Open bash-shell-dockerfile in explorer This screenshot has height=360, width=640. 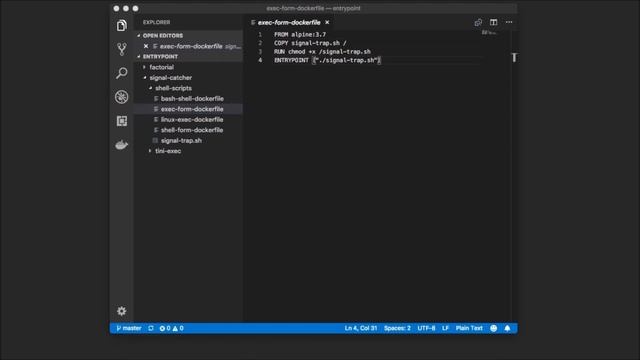pyautogui.click(x=189, y=98)
